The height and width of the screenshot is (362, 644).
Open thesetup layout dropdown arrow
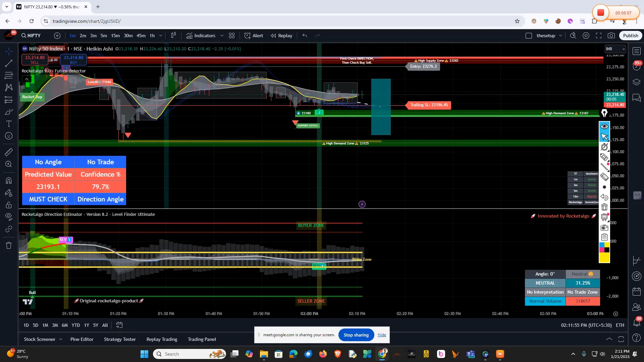tap(560, 36)
